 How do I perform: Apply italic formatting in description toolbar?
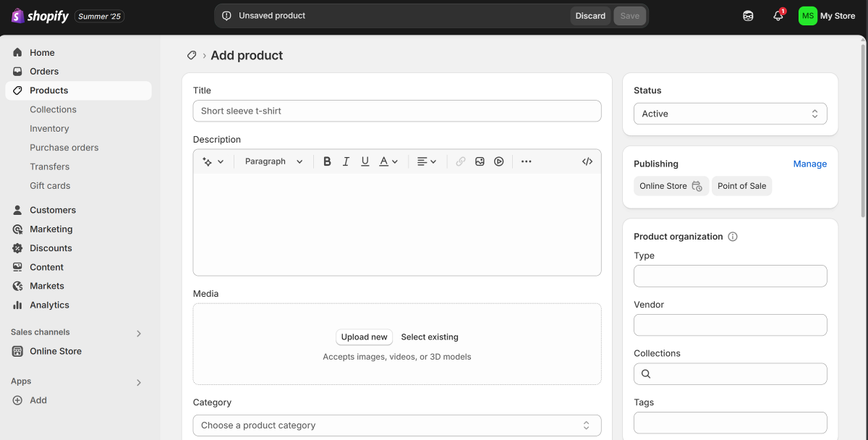pos(346,161)
